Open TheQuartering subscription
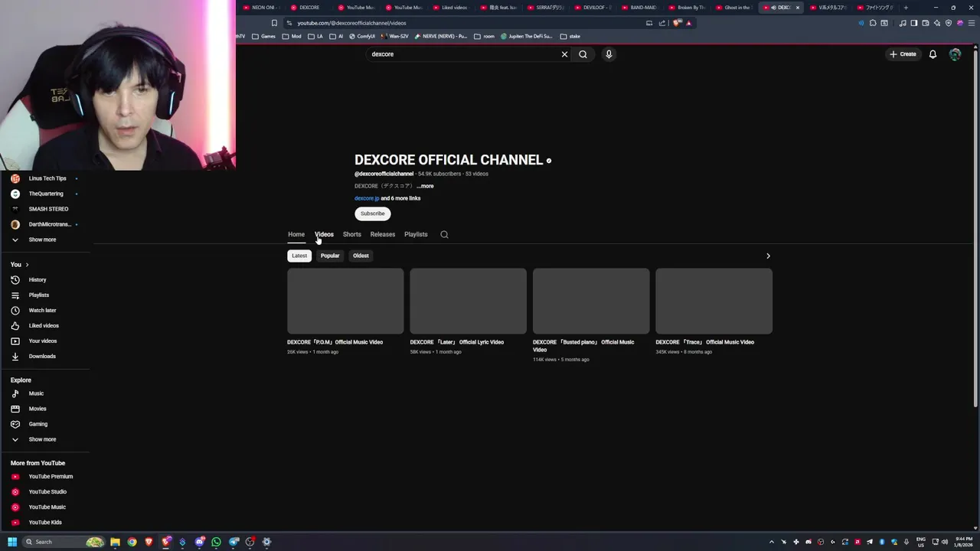980x551 pixels. tap(46, 194)
